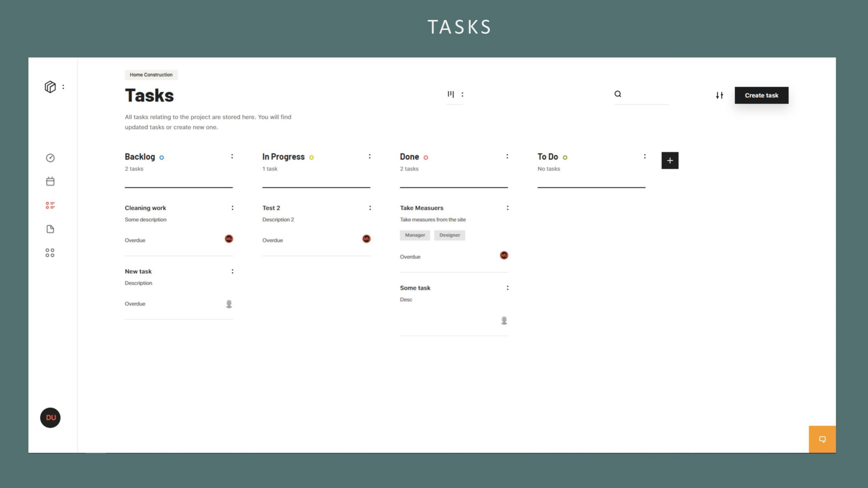
Task: Open the Cleaning work task
Action: click(x=145, y=208)
